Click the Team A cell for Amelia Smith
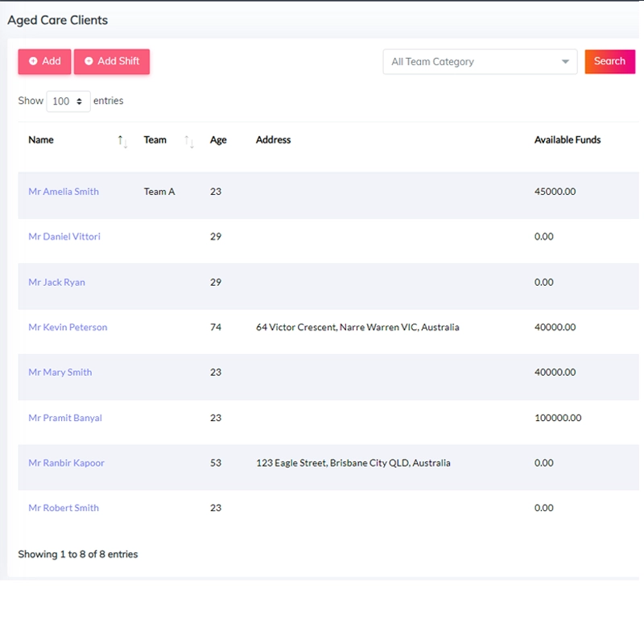Viewport: 644px width, 644px height. pyautogui.click(x=159, y=192)
